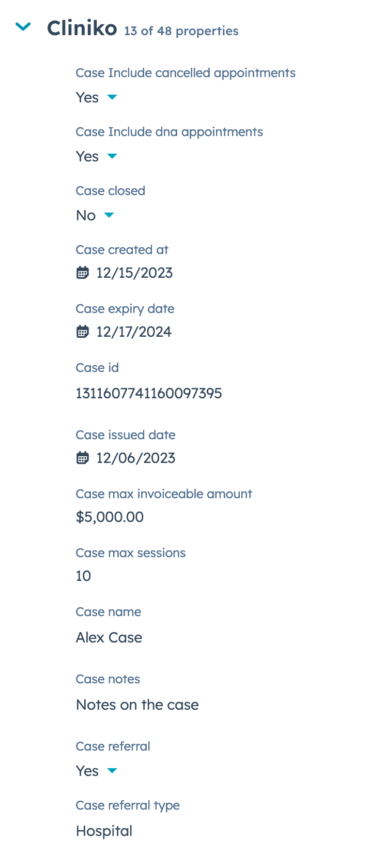Click calendar icon for Case expiry date
This screenshot has width=369, height=868.
(83, 332)
